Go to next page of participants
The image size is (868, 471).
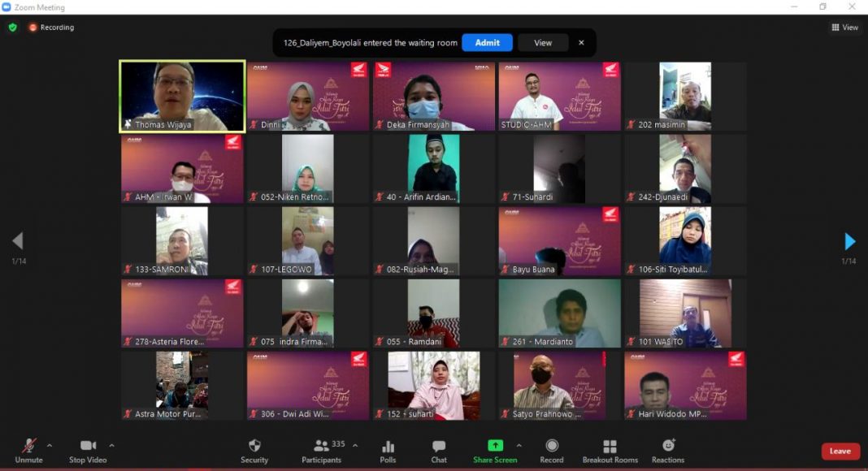click(849, 241)
